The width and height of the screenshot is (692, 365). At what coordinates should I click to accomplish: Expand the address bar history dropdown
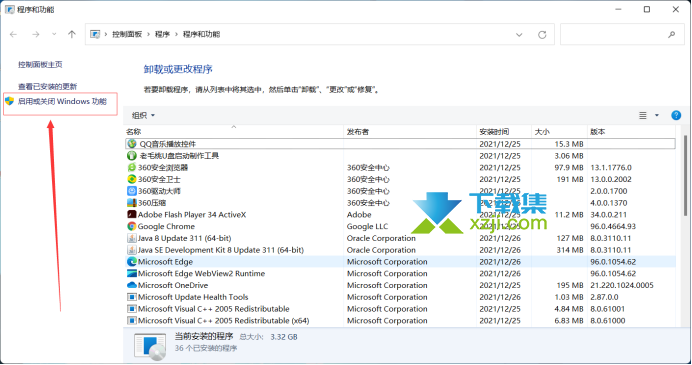[x=519, y=34]
